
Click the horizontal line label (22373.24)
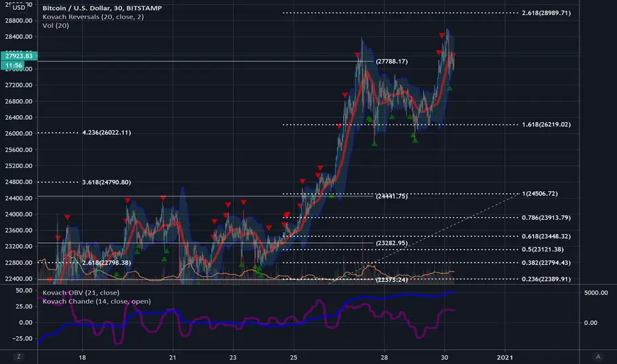pos(391,279)
